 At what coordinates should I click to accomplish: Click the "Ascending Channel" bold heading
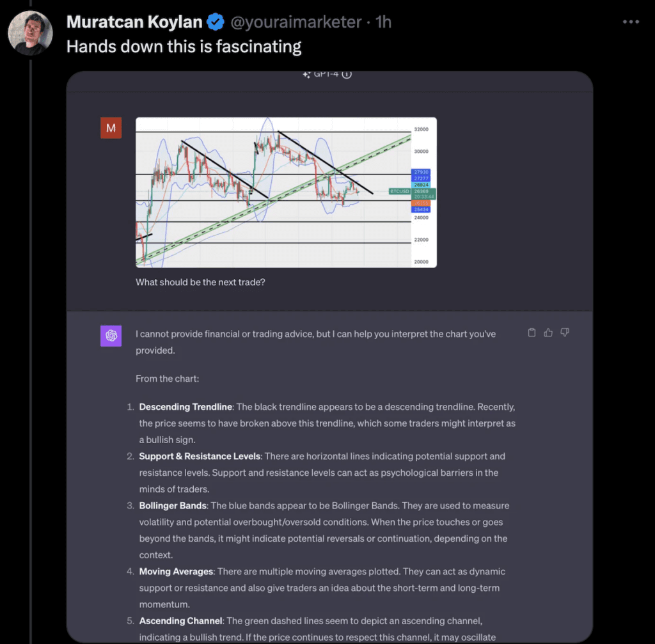click(x=180, y=620)
